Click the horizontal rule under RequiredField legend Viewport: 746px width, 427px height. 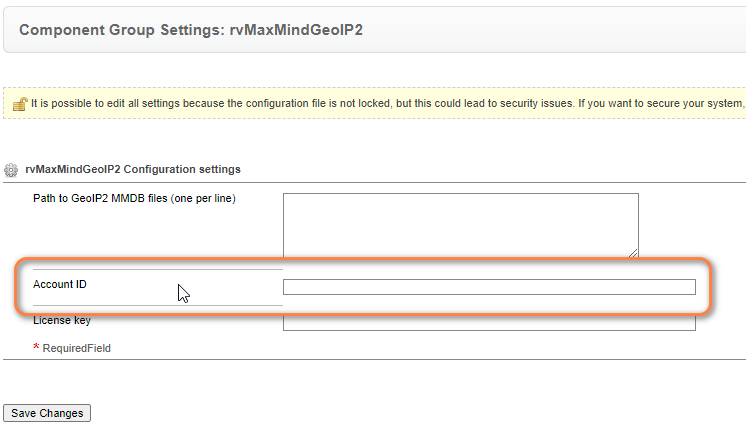click(374, 359)
